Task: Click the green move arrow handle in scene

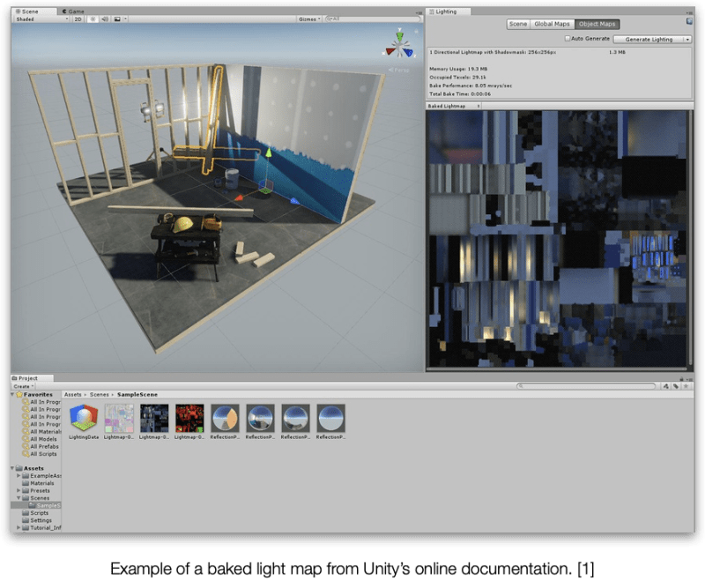Action: pos(269,153)
